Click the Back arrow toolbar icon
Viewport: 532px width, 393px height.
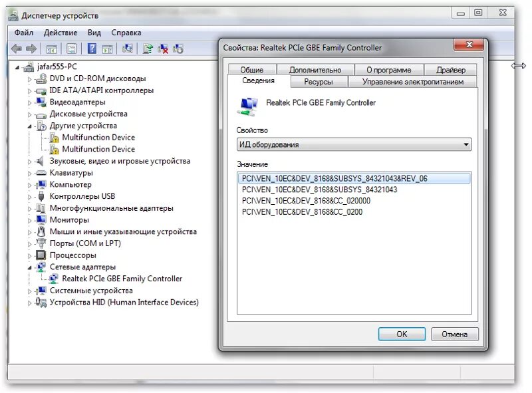pyautogui.click(x=16, y=49)
